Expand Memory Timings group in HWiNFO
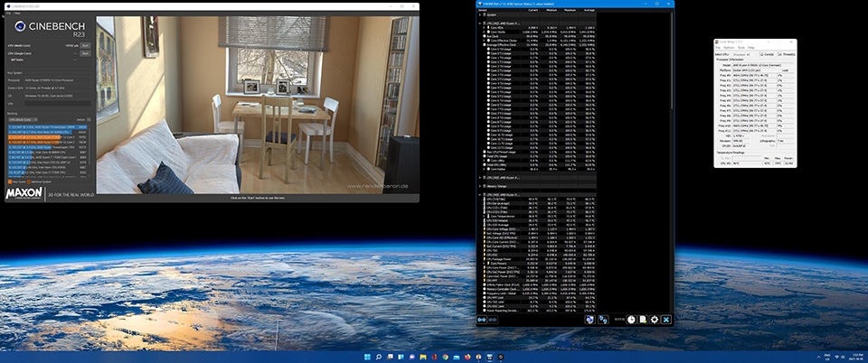Image resolution: width=868 pixels, height=363 pixels. pyautogui.click(x=480, y=186)
